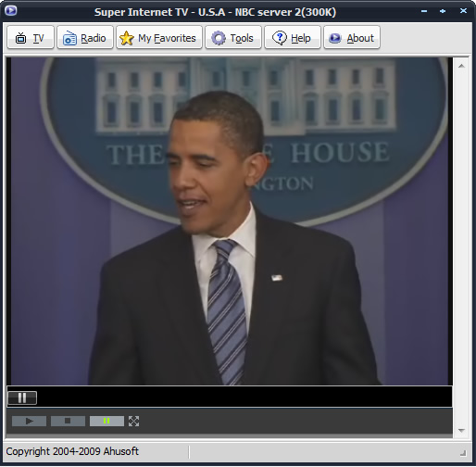This screenshot has width=476, height=467.
Task: Click the vertical scrollbar track beside video
Action: tap(461, 248)
